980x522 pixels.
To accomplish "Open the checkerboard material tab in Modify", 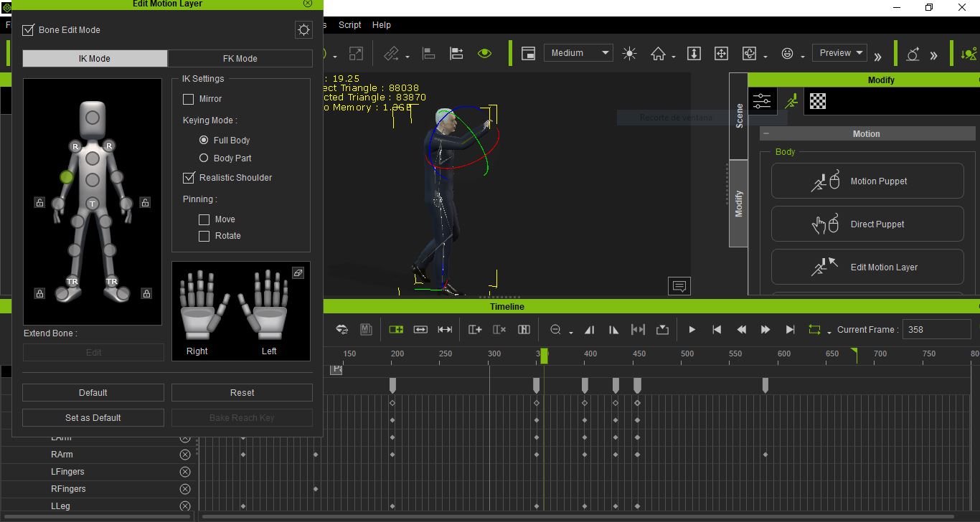I will point(818,101).
